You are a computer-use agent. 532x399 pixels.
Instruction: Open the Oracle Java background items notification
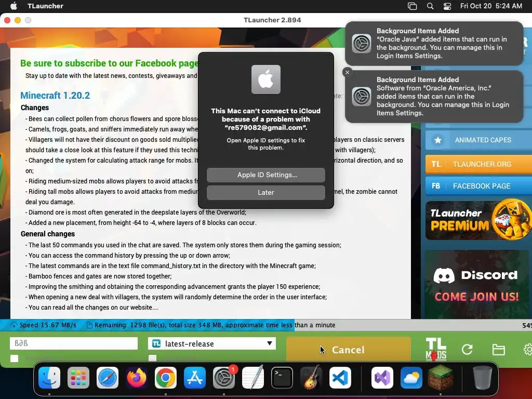(434, 44)
